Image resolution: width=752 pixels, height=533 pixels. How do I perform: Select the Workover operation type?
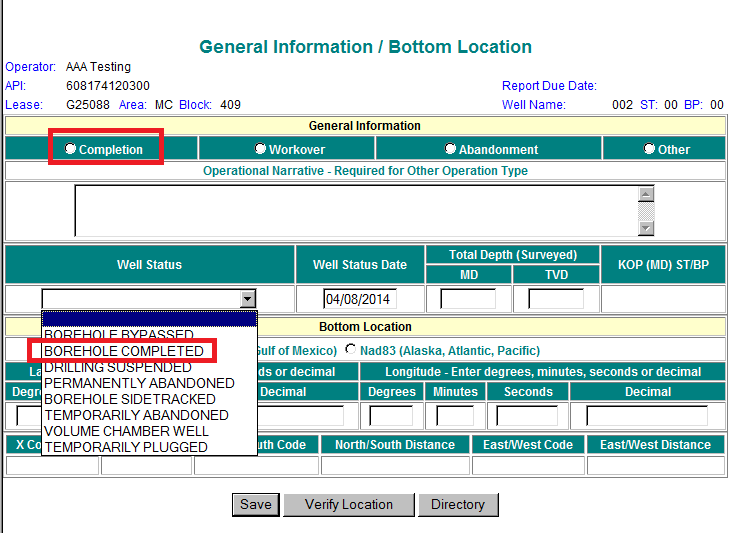(260, 149)
